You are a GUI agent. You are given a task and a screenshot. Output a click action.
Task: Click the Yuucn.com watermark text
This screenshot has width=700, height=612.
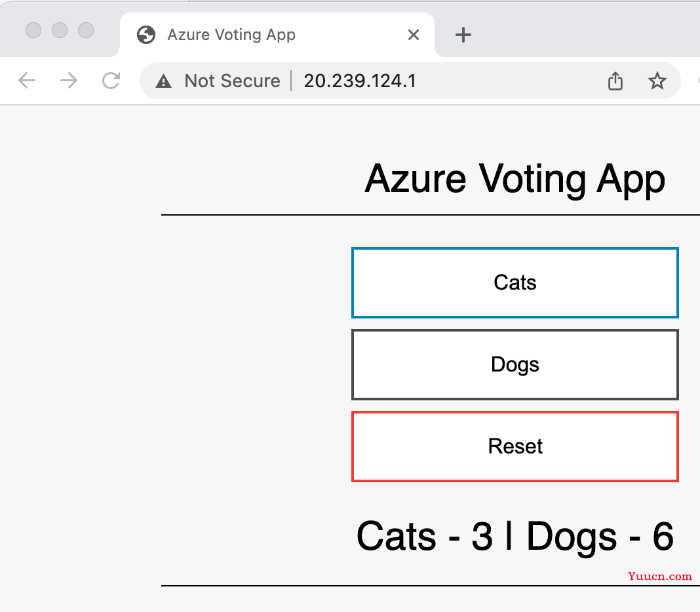(x=660, y=576)
